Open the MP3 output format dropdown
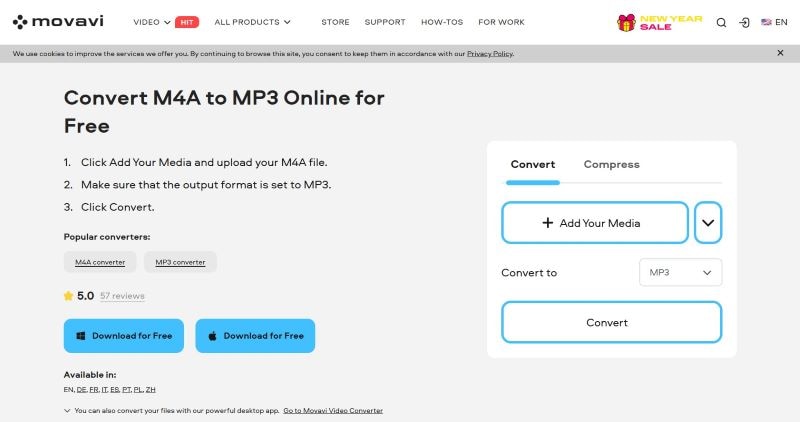 680,272
